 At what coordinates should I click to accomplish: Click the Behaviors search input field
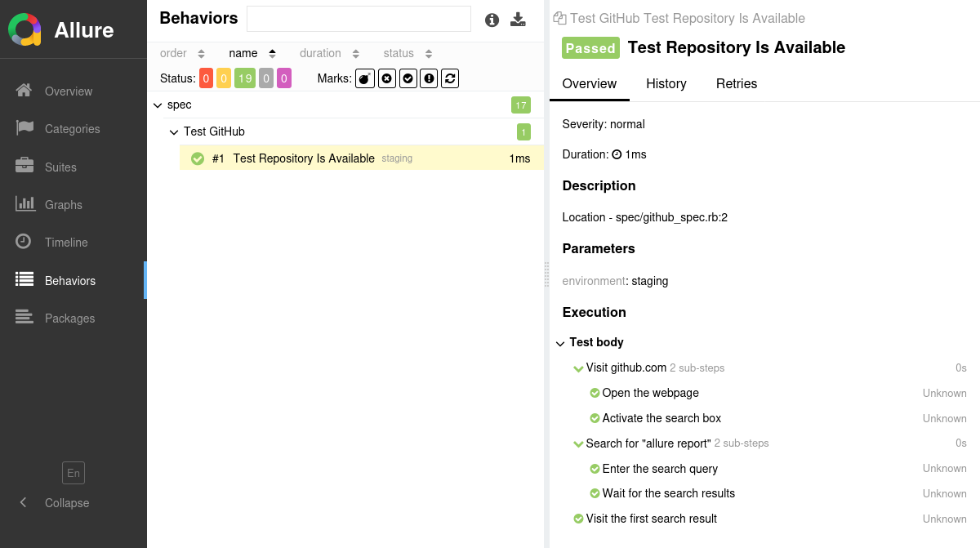click(359, 19)
